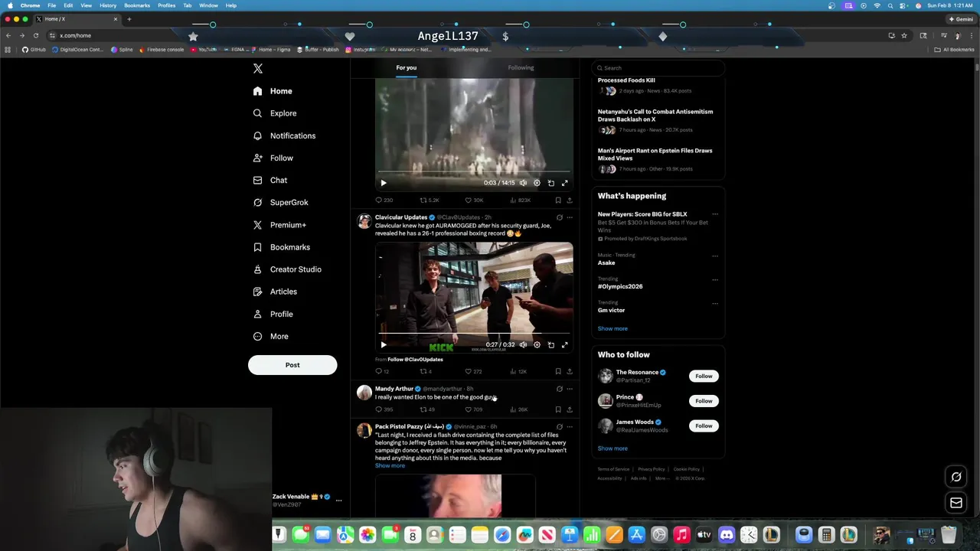Select the For you tab

[x=407, y=67]
